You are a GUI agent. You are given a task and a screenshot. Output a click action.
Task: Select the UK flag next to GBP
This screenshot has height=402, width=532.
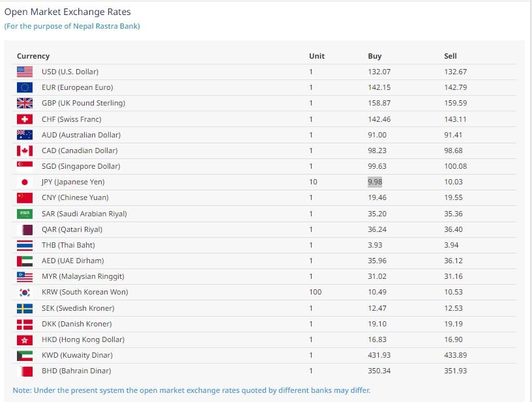point(25,103)
